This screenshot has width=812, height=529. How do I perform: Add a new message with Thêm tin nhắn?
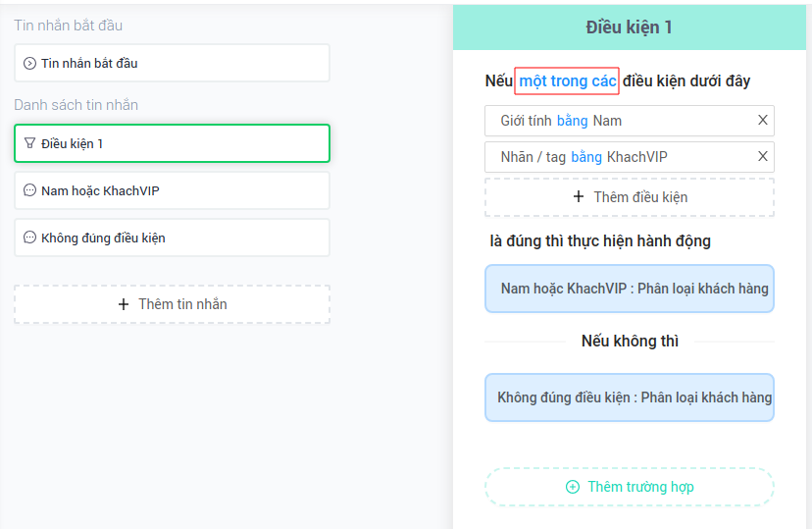click(172, 304)
